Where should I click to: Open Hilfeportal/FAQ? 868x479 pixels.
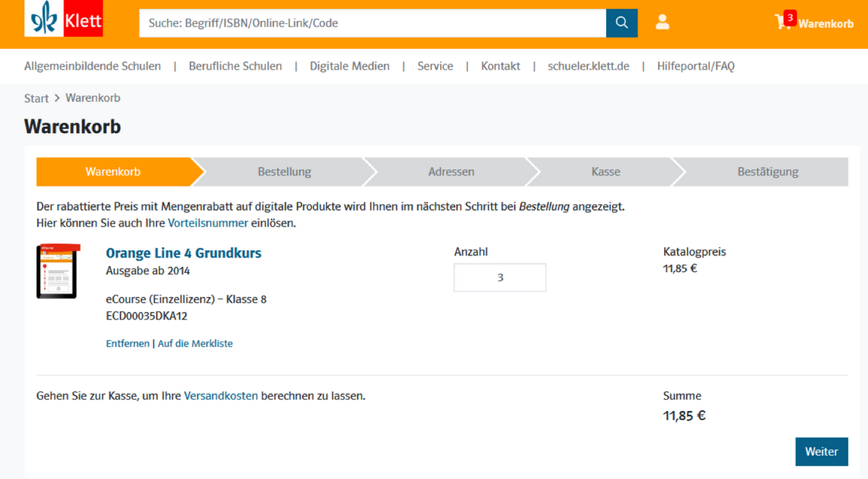(x=695, y=66)
